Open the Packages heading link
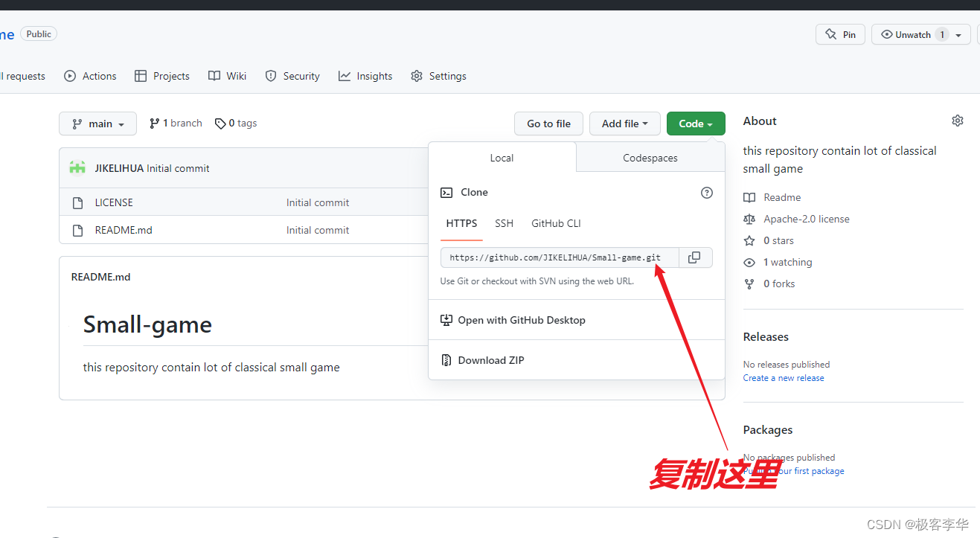Screen dimensions: 980x538 [768, 429]
